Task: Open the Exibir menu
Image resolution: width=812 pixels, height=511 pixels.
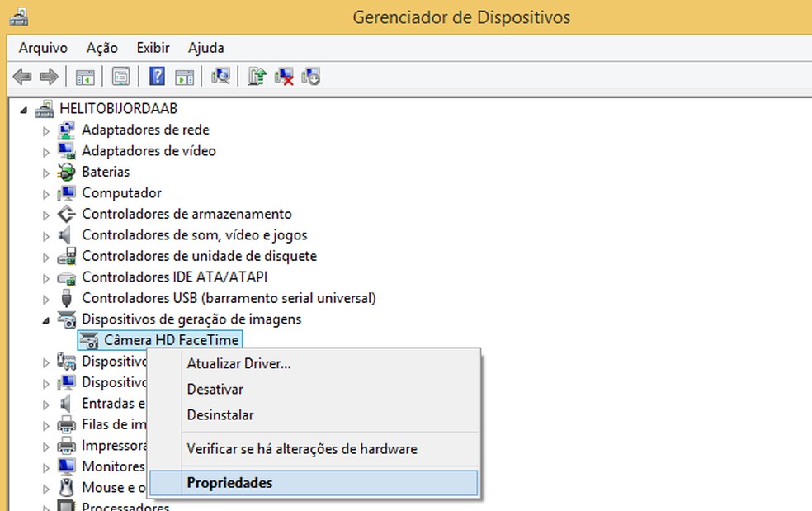Action: [x=153, y=48]
